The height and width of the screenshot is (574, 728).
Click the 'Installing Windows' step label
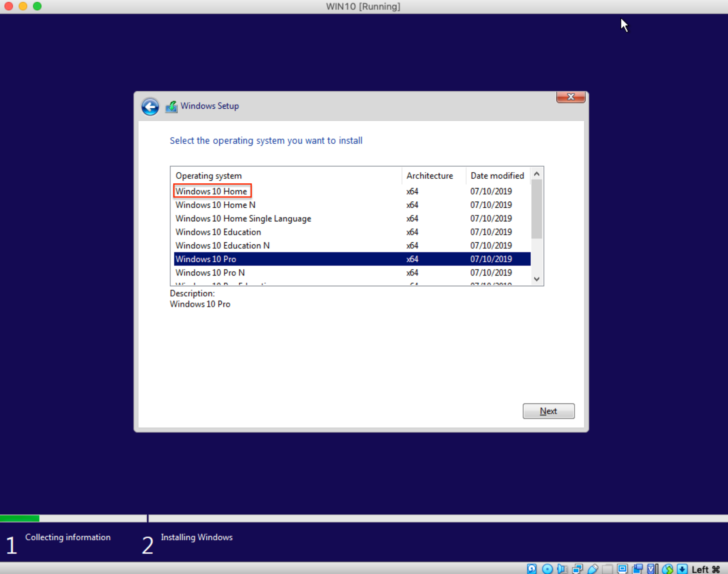(x=197, y=537)
